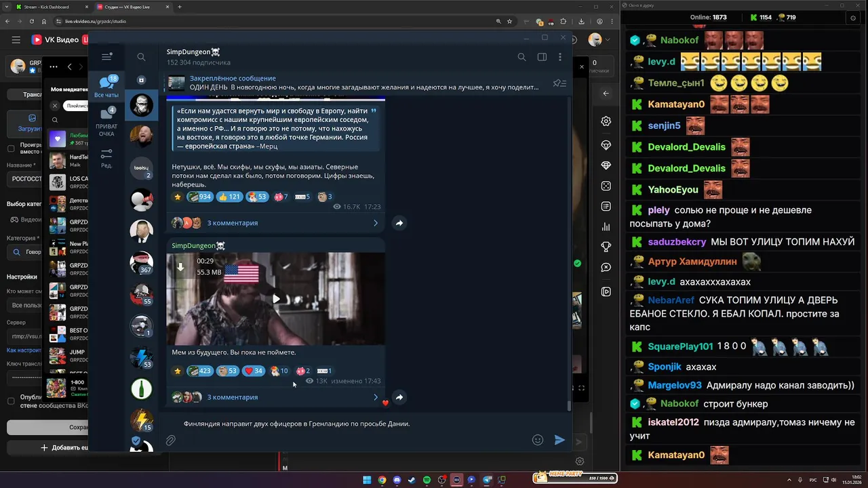Close the media library filter with X

[x=55, y=106]
